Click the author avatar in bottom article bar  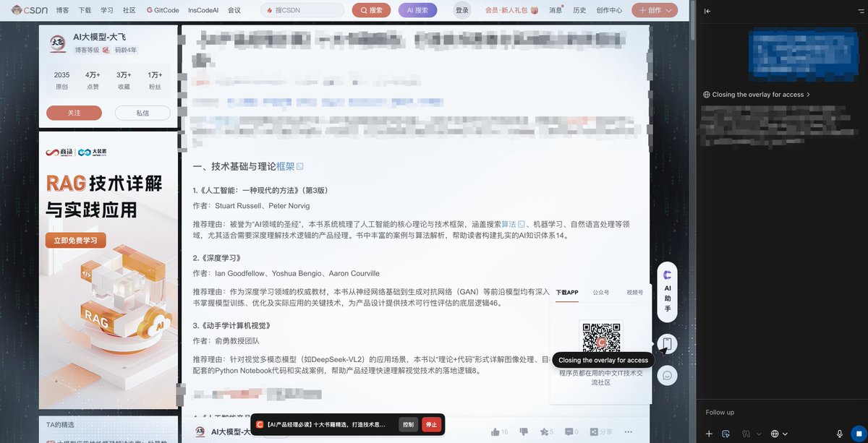coord(199,431)
